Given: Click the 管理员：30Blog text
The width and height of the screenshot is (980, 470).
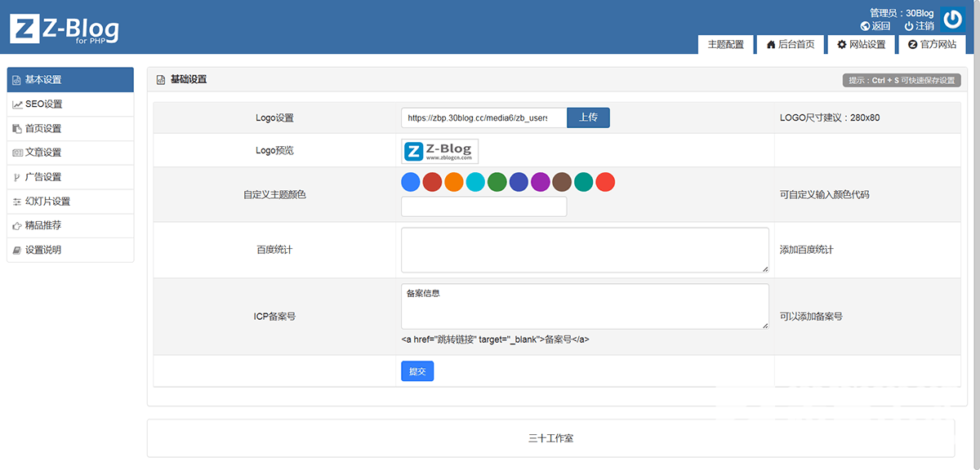Looking at the screenshot, I should click(x=902, y=13).
